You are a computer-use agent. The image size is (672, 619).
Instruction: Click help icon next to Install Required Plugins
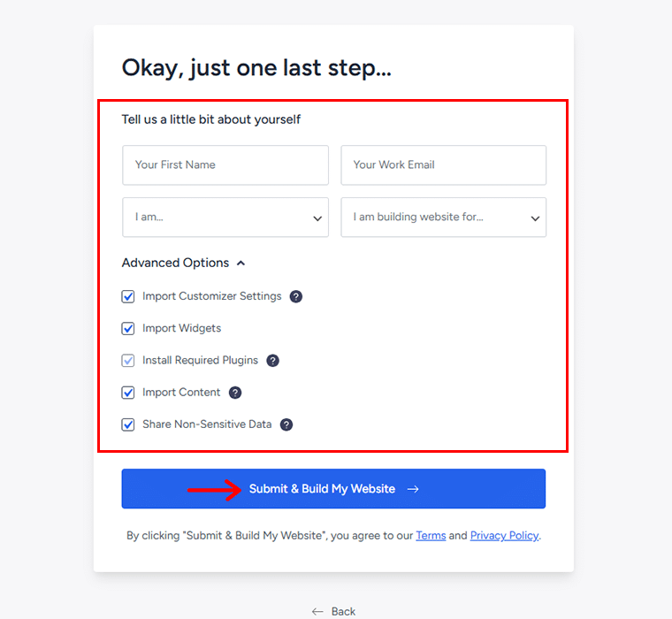click(x=272, y=361)
